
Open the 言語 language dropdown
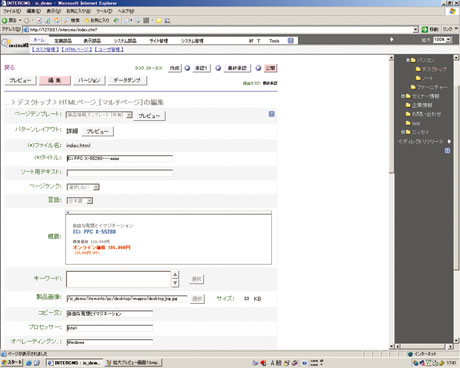click(80, 201)
